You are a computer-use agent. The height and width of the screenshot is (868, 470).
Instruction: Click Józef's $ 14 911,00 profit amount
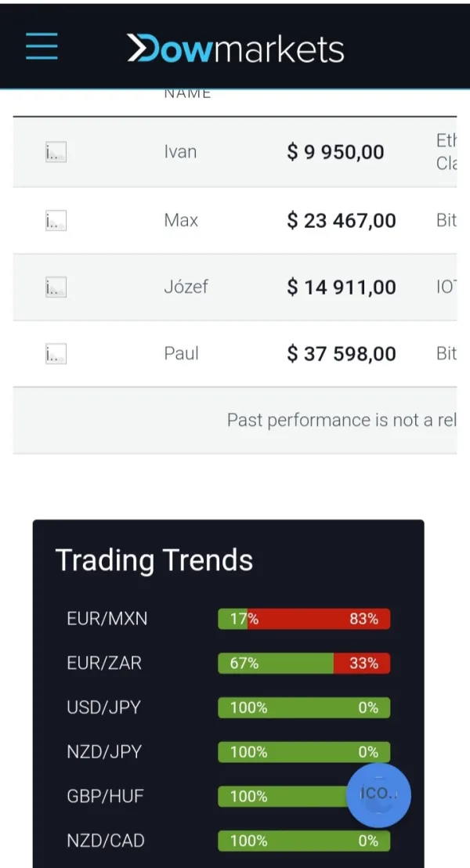click(342, 288)
